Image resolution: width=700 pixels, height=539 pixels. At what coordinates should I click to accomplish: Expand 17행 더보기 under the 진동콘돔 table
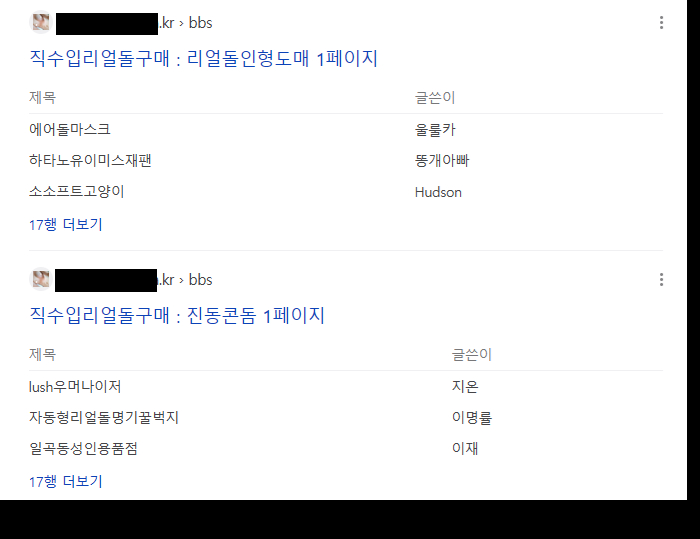point(66,481)
